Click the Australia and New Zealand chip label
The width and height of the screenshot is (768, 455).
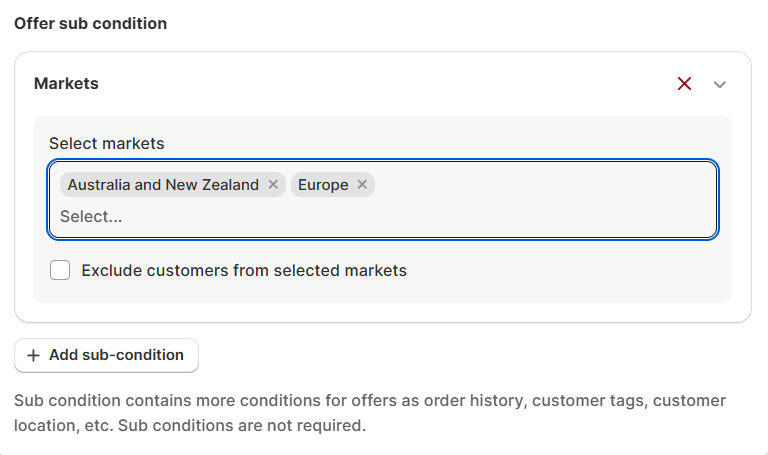163,185
